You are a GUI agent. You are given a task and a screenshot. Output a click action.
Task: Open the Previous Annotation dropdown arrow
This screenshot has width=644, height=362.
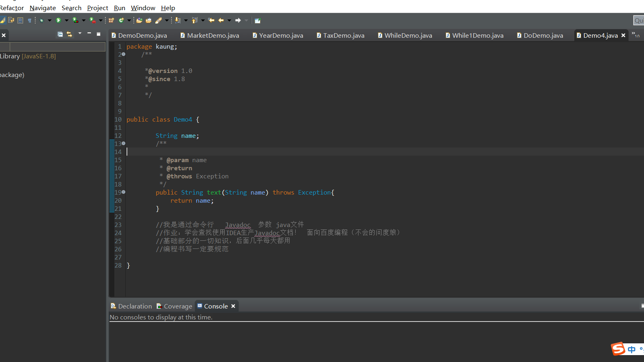(203, 20)
